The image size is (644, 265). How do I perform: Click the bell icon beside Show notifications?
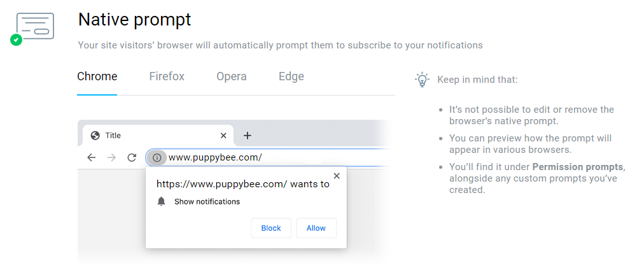pyautogui.click(x=162, y=201)
